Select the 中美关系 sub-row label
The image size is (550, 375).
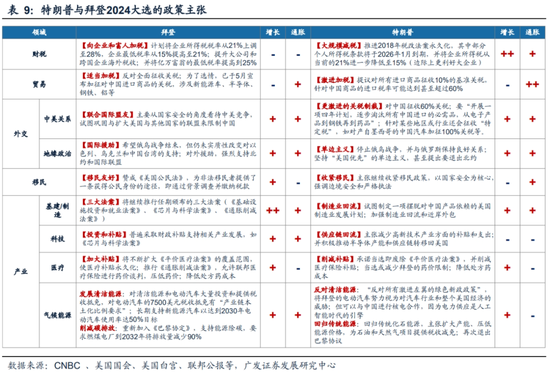click(58, 119)
